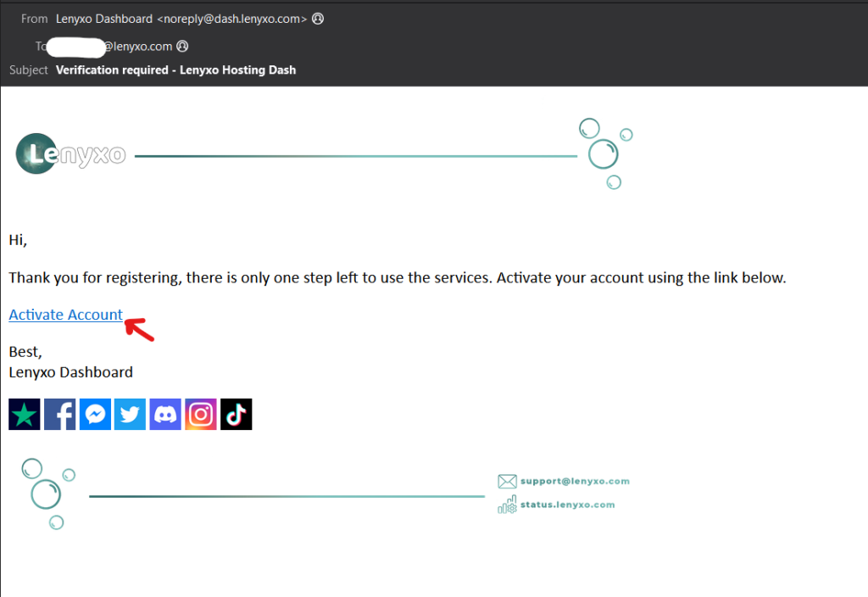The height and width of the screenshot is (597, 868).
Task: Click the contact icon beside sender address
Action: click(x=318, y=19)
